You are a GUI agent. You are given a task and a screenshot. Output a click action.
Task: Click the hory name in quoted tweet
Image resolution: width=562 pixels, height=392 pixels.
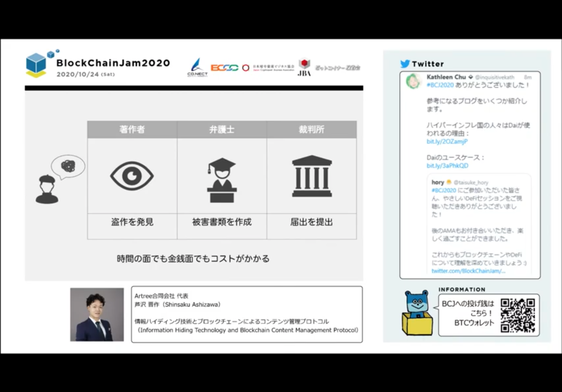tap(438, 182)
